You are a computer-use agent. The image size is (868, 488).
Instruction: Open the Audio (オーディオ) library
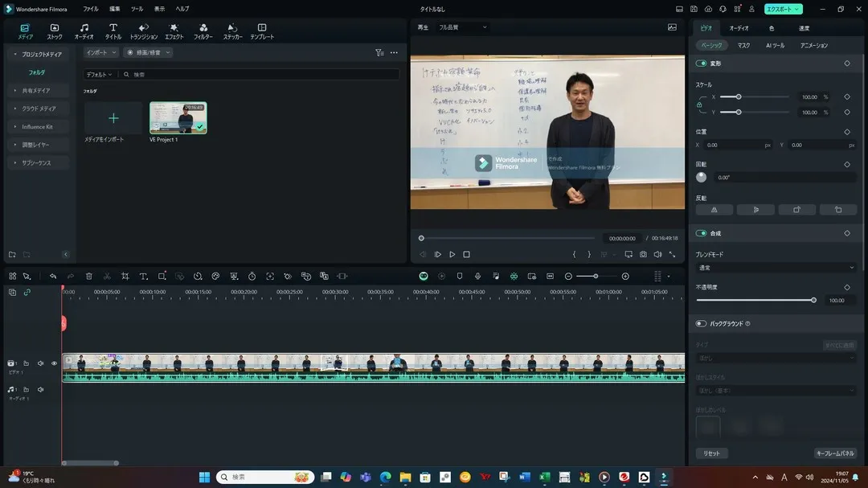84,31
